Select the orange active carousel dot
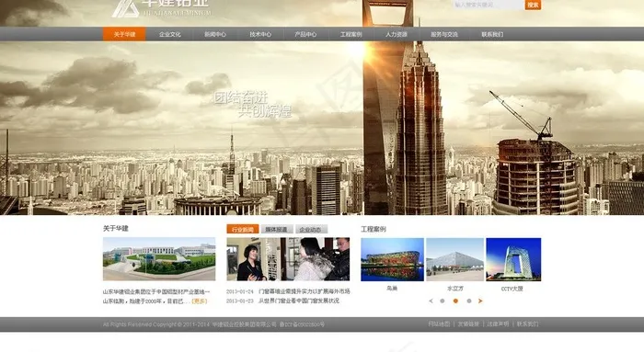Image resolution: width=644 pixels, height=352 pixels. 455,301
